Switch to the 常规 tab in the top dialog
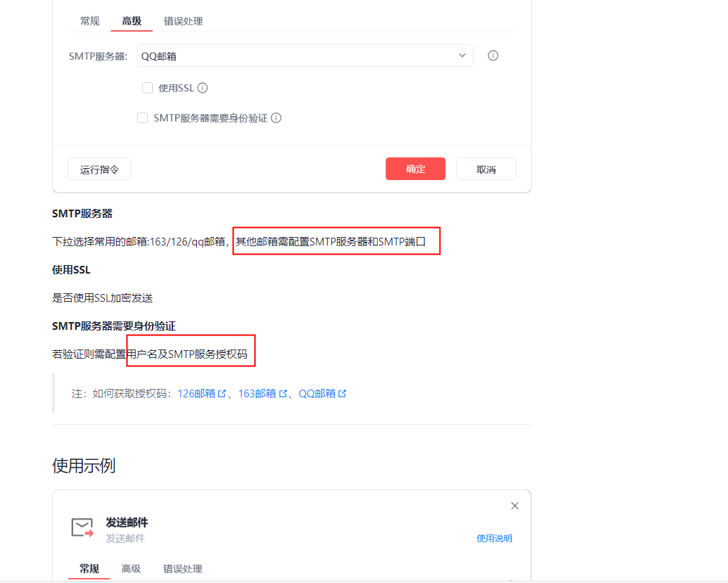The width and height of the screenshot is (728, 583). point(89,21)
